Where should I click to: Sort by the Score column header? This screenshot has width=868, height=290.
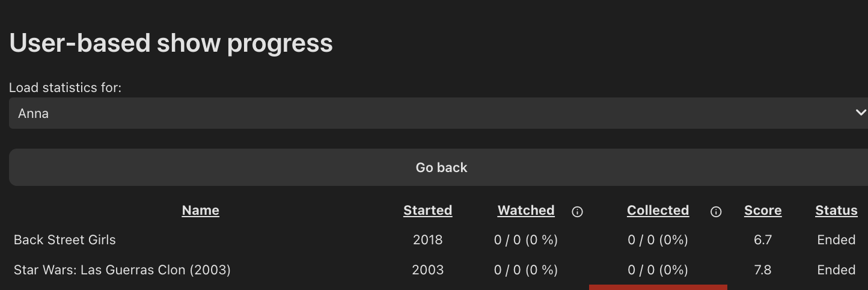[763, 211]
